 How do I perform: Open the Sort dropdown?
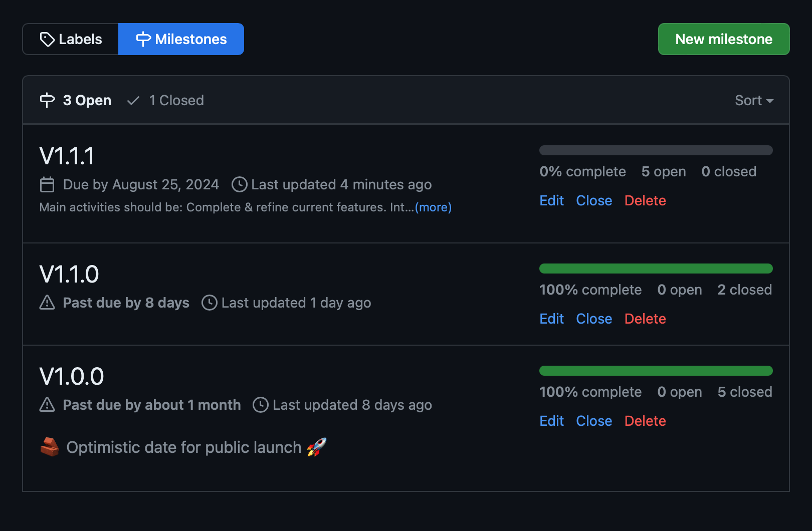click(754, 100)
